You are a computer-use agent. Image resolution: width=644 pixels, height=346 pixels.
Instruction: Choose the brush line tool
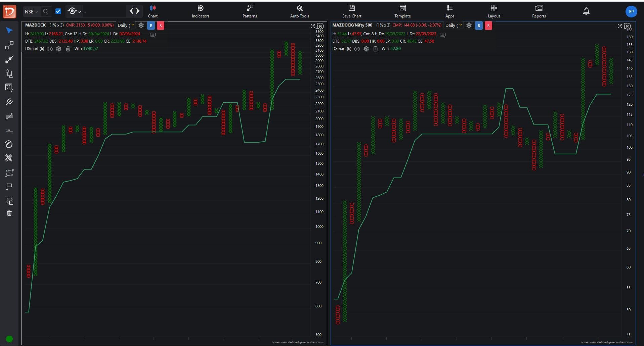pyautogui.click(x=9, y=59)
